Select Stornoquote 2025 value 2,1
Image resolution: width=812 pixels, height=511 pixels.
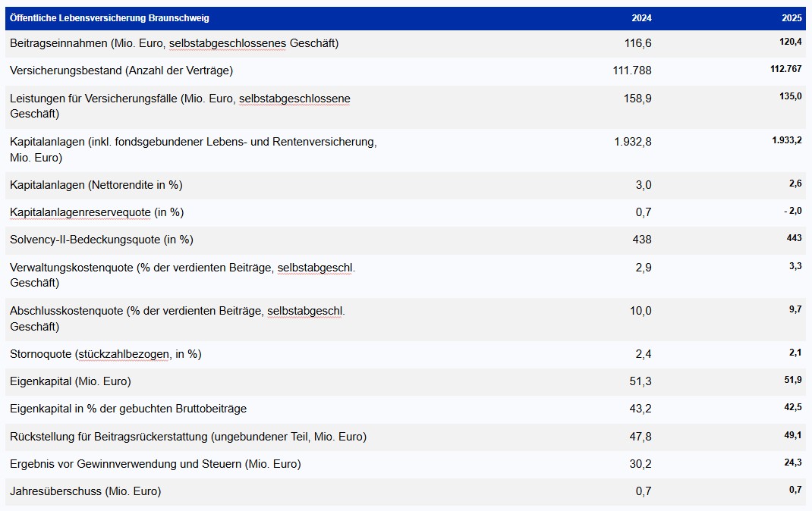click(796, 353)
